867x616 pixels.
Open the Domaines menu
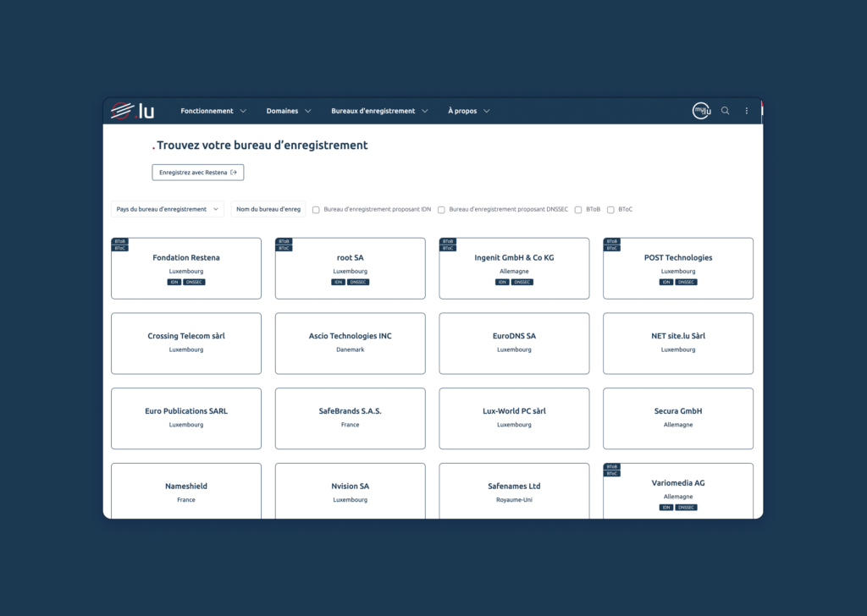point(288,110)
